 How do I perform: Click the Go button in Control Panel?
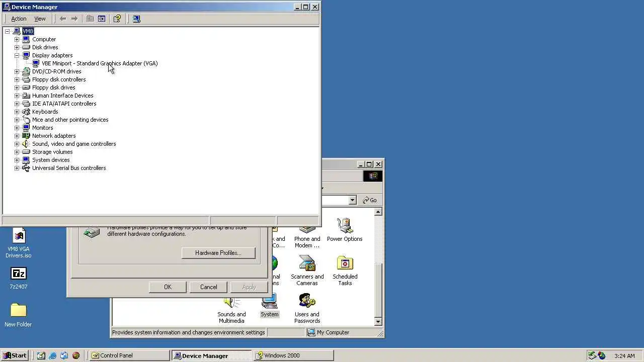[x=370, y=200]
